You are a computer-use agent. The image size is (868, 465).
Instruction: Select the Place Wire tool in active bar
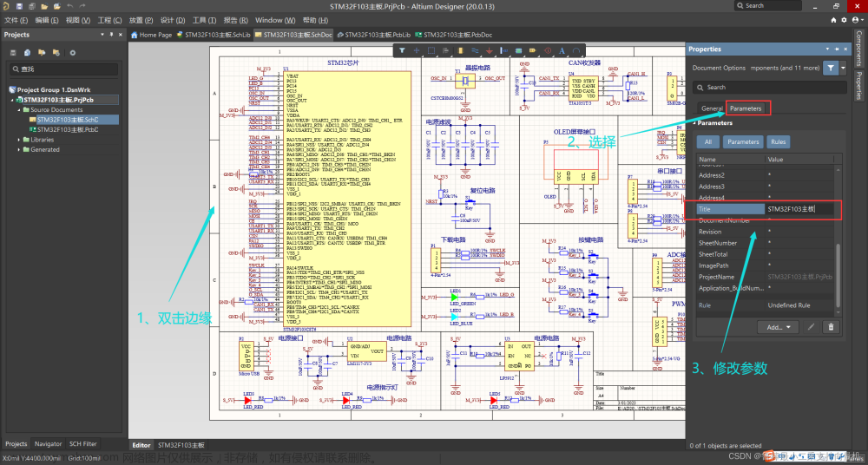click(475, 50)
